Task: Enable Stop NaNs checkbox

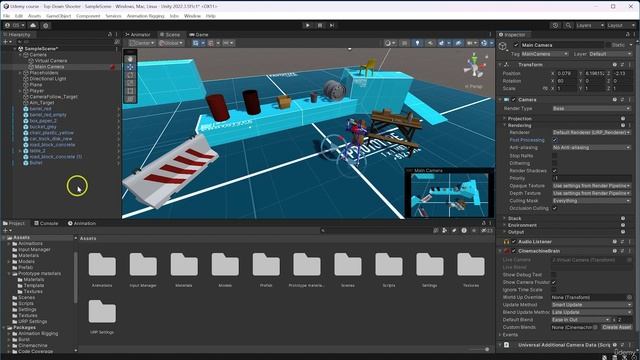Action: 555,156
